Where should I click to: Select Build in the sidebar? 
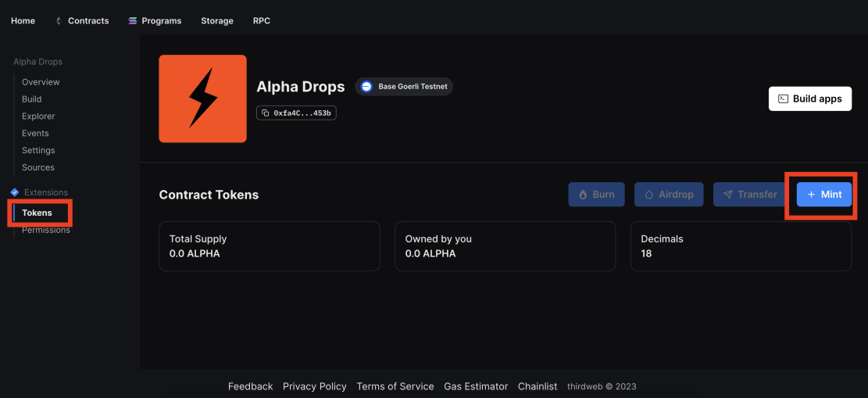pos(31,99)
